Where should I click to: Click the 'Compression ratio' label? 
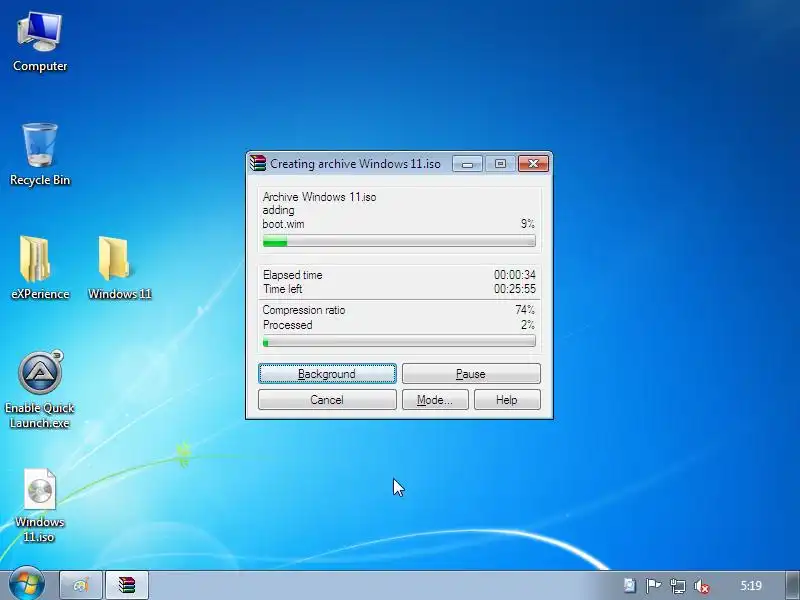(x=304, y=310)
